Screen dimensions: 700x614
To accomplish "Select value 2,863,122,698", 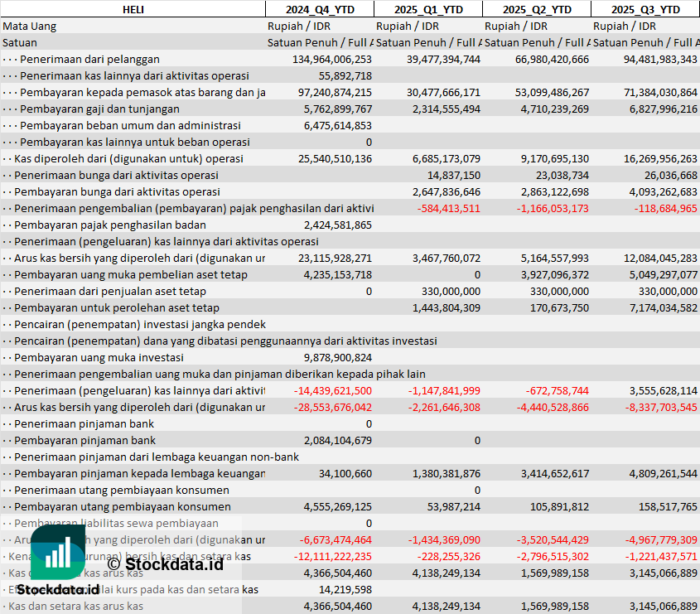I will pos(555,191).
